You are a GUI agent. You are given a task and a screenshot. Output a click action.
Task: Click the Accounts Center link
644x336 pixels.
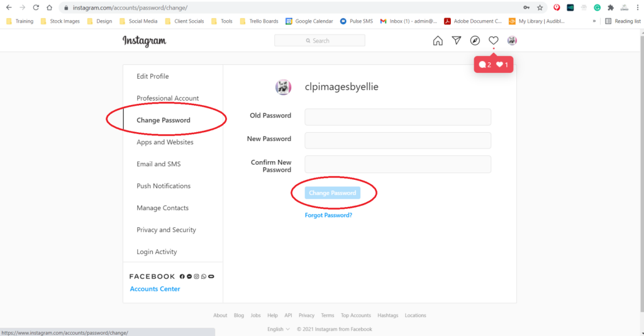155,289
